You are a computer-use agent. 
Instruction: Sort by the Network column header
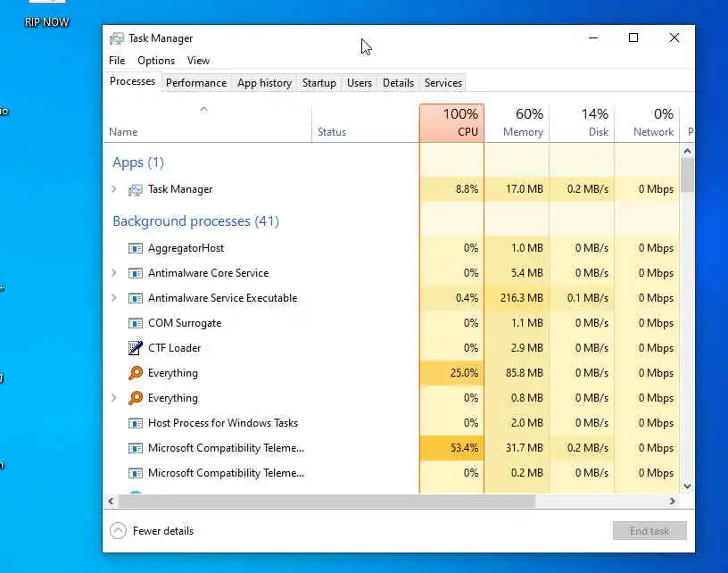[647, 122]
